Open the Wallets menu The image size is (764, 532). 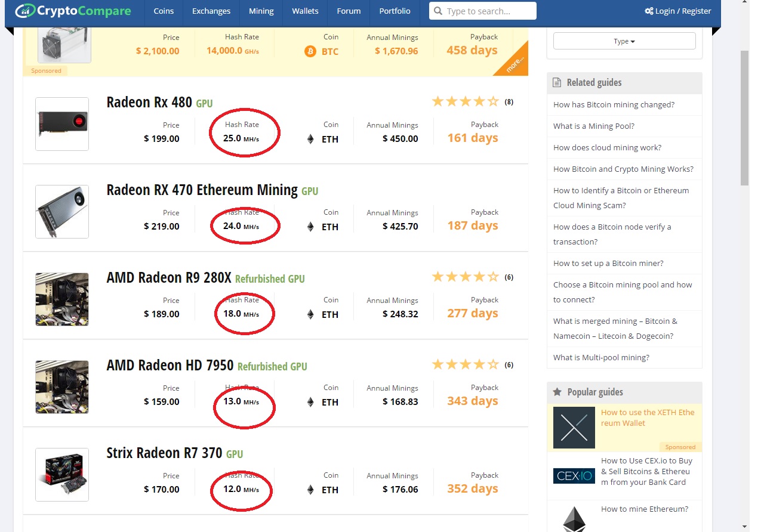[305, 11]
